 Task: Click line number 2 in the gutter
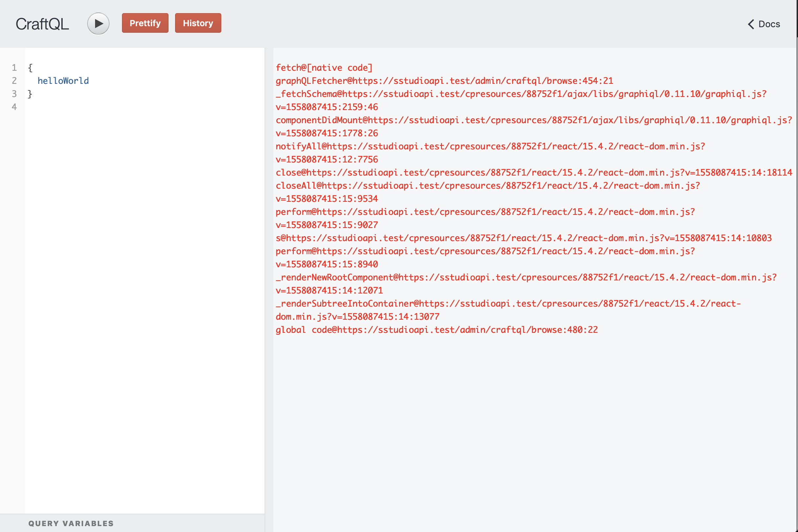[14, 80]
